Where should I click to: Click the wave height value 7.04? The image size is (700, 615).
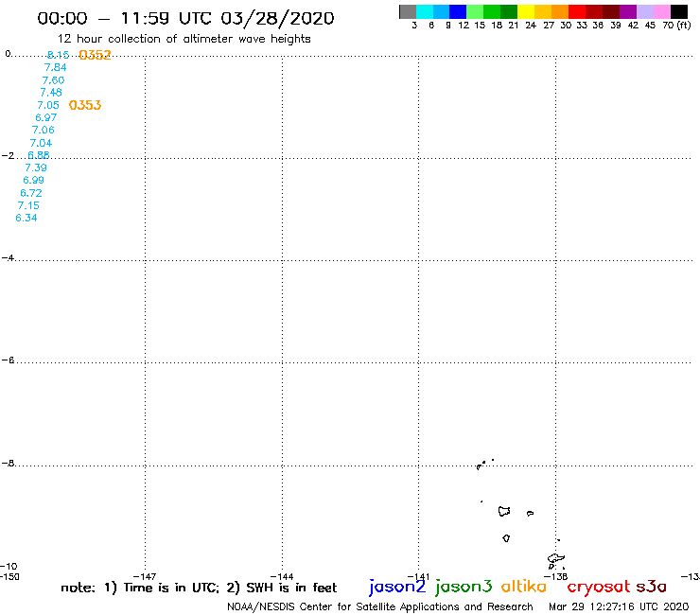coord(41,143)
